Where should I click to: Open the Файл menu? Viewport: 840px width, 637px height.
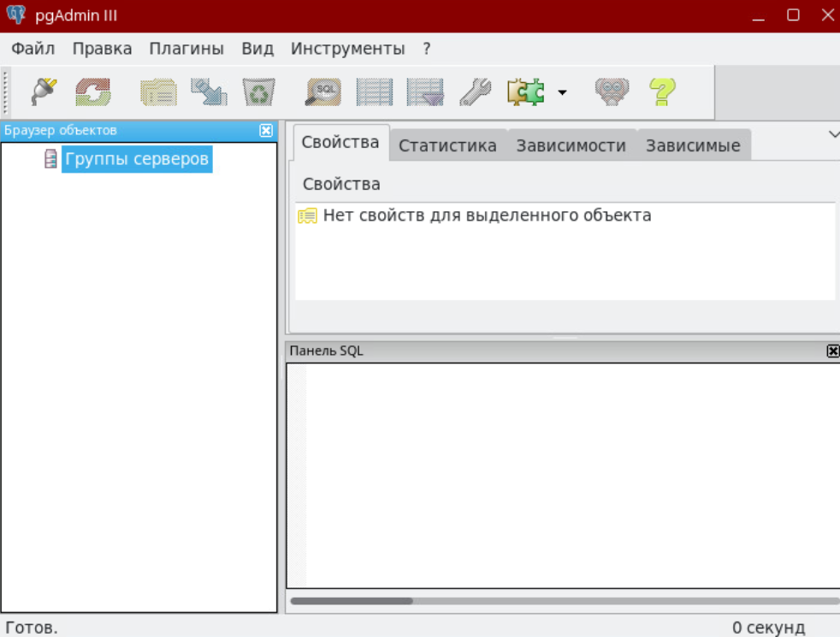click(33, 49)
